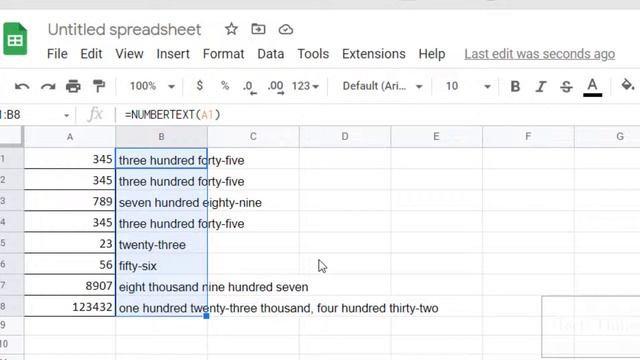This screenshot has height=360, width=640.
Task: Select column C header
Action: click(253, 137)
